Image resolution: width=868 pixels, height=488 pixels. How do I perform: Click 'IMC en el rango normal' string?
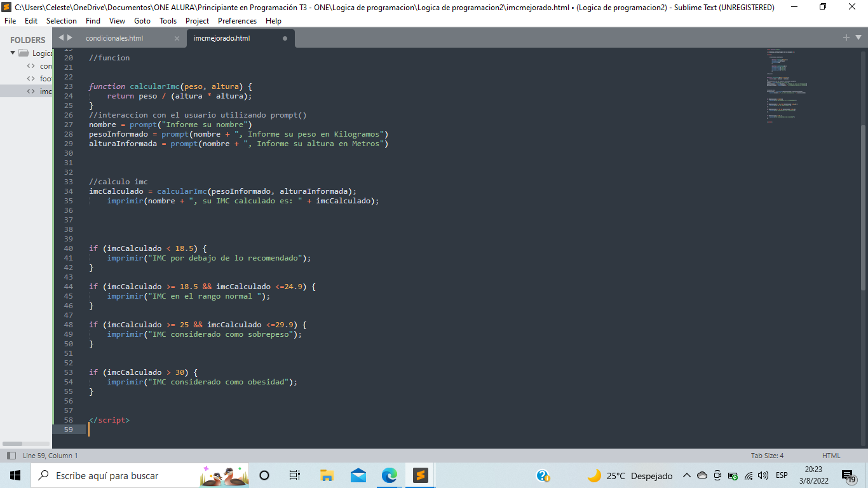point(205,296)
